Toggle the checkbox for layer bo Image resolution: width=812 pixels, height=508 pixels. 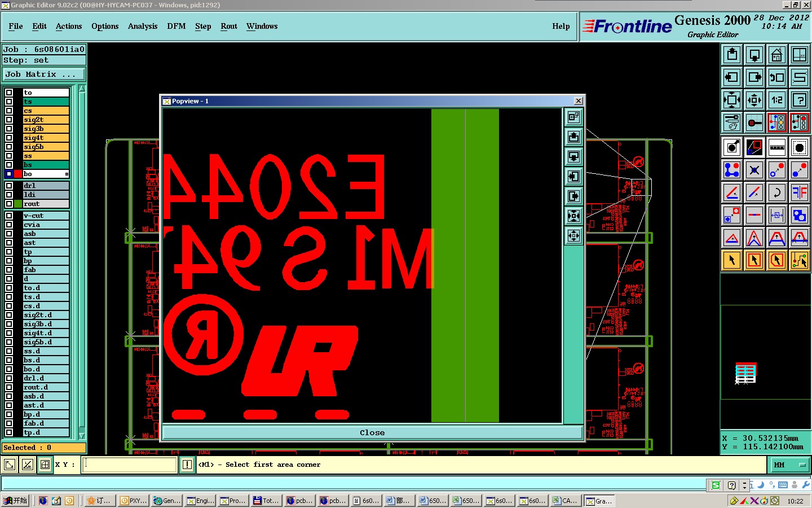pyautogui.click(x=9, y=174)
